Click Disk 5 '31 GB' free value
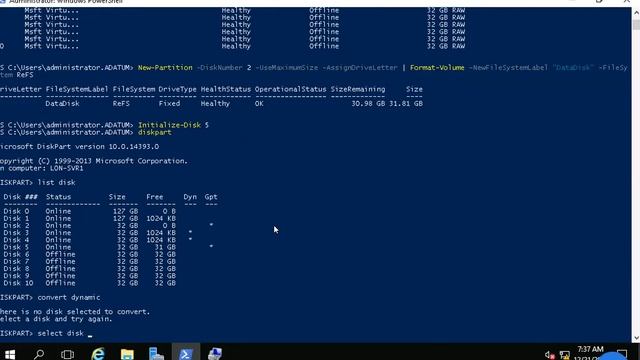 coord(165,247)
